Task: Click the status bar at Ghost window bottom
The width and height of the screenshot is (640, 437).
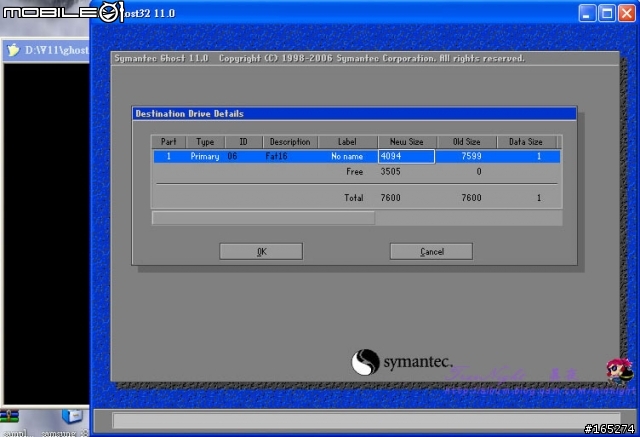Action: 366,420
